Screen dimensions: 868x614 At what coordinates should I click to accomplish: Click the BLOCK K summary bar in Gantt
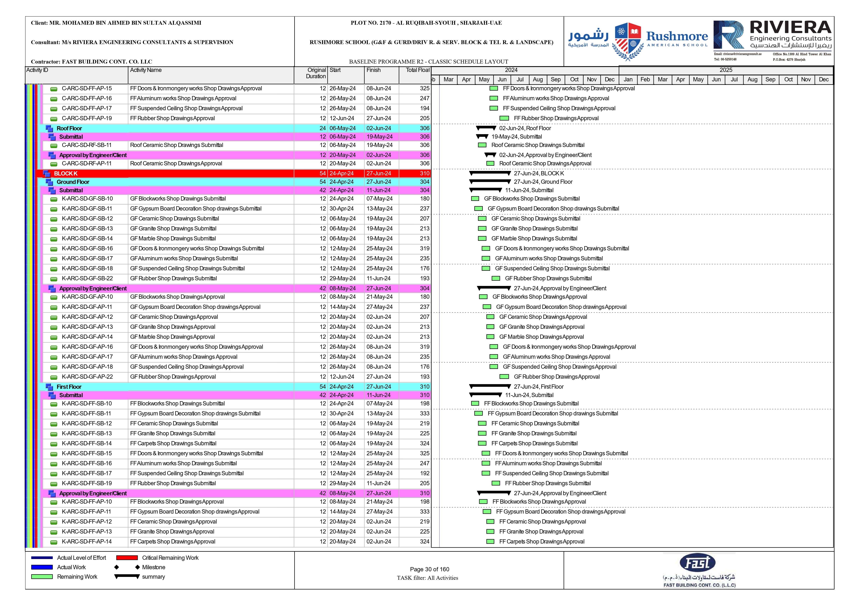click(490, 173)
